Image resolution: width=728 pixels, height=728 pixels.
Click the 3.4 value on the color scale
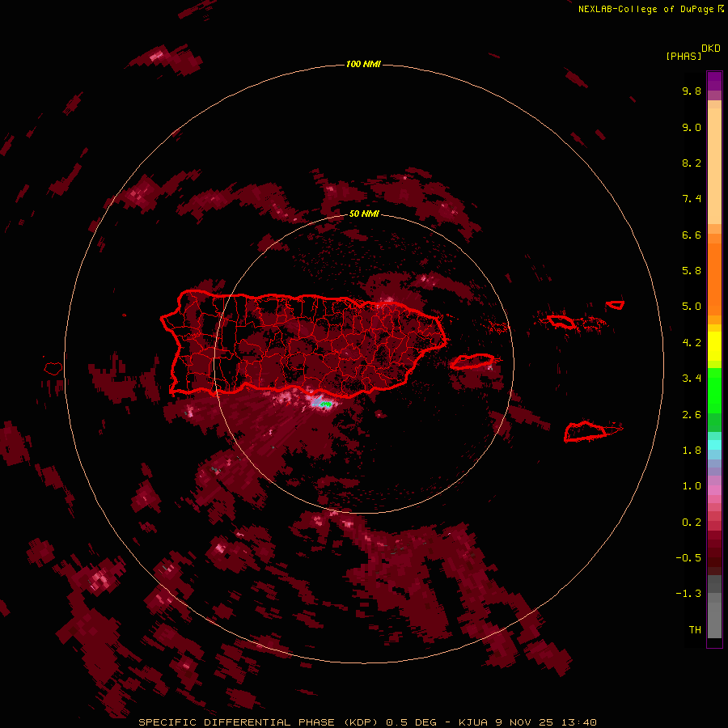(692, 379)
